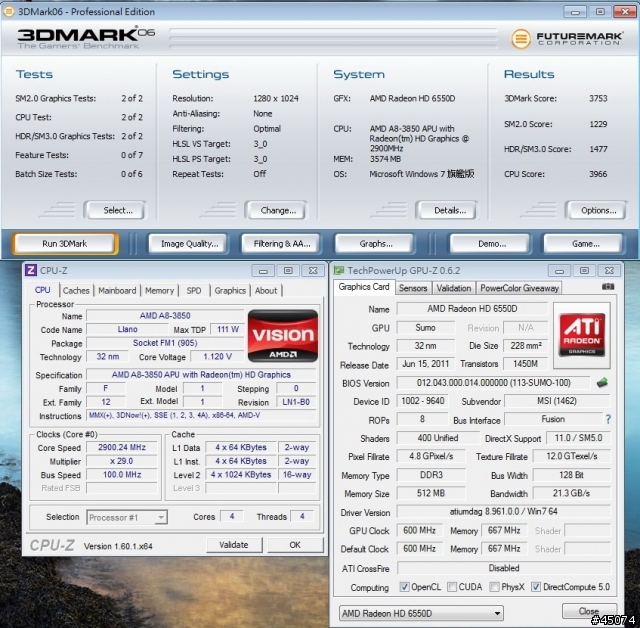Toggle the CUDA checkbox
This screenshot has width=640, height=628.
[452, 587]
